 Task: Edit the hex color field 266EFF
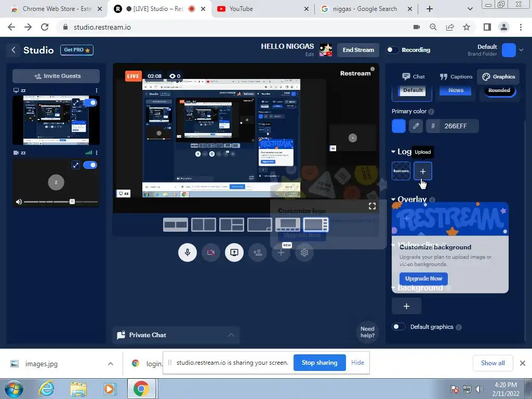click(x=456, y=126)
